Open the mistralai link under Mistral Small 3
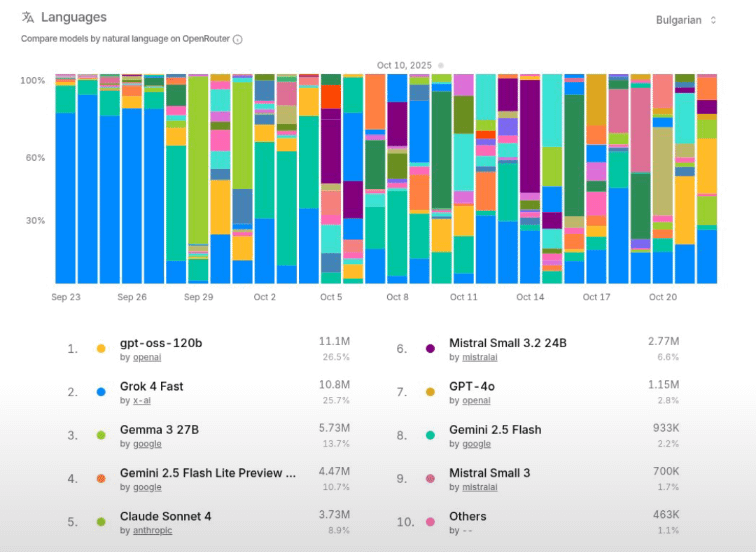The width and height of the screenshot is (756, 552). point(474,487)
